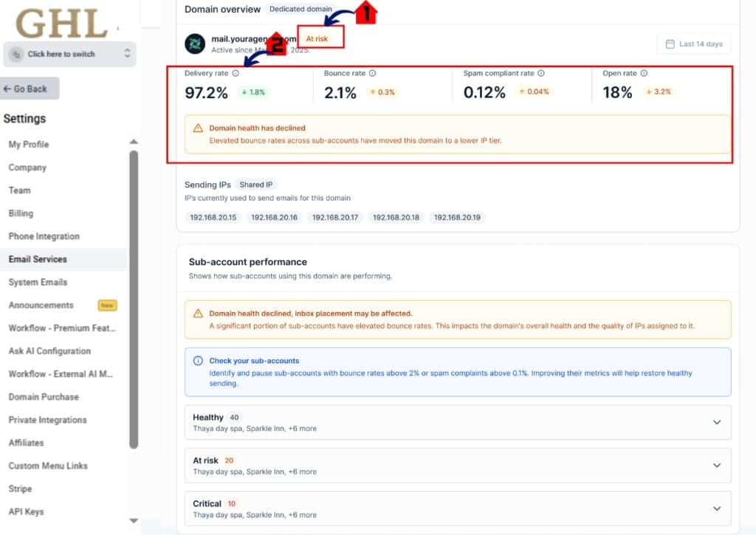Click the IP chip 192.168.20.17

(x=335, y=218)
